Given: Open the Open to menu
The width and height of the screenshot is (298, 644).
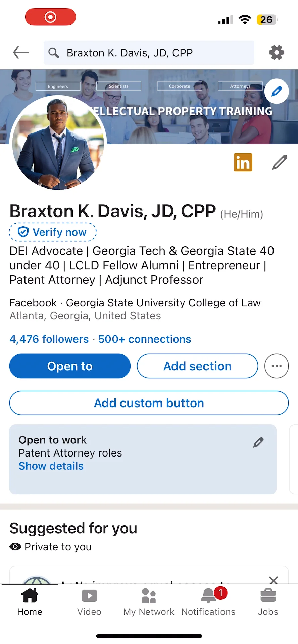Looking at the screenshot, I should point(70,366).
